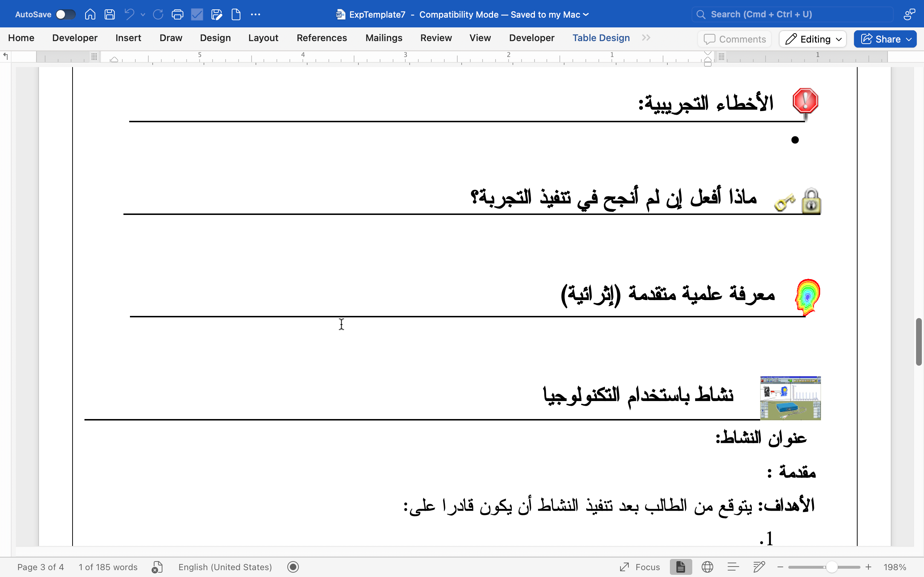Toggle the checkmark button in quick access toolbar
Screen dimensions: 924x577
tap(197, 14)
